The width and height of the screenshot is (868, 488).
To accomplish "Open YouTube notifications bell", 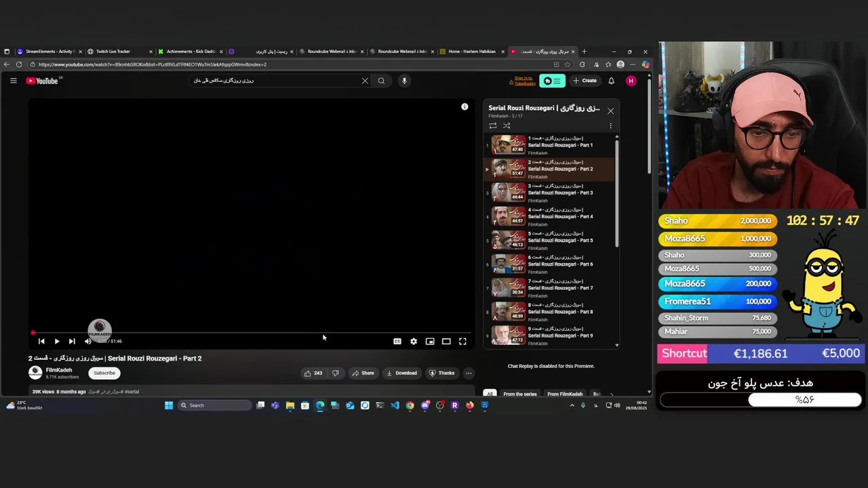I will point(611,81).
